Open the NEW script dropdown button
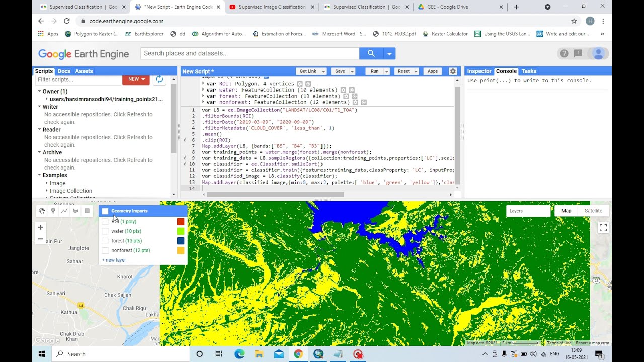Screen dimensions: 644x362 (x=136, y=79)
